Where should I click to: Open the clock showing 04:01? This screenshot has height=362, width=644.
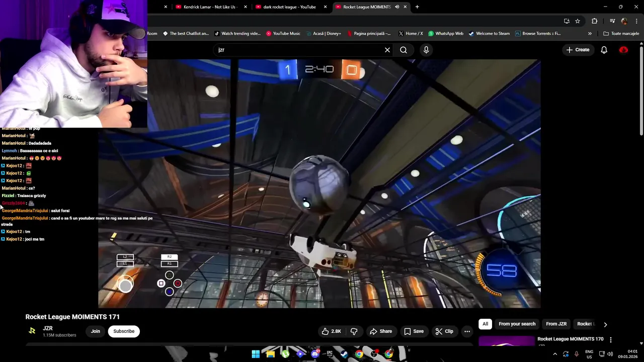628,354
